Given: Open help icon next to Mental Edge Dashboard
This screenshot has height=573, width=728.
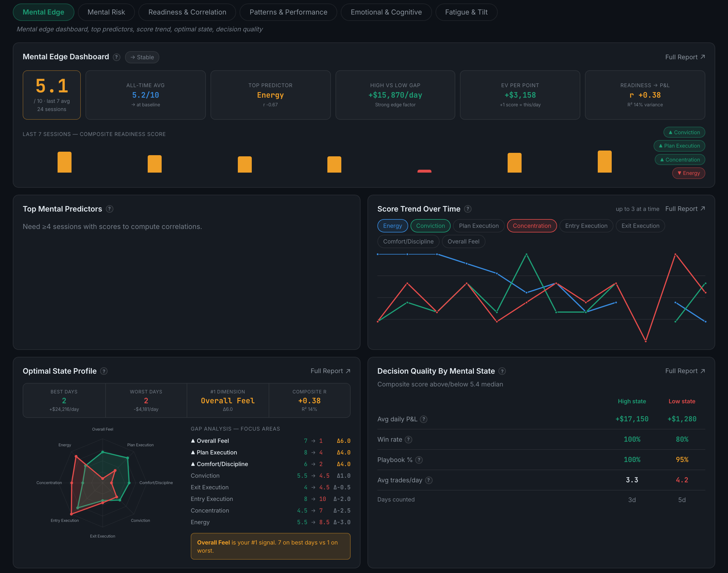Looking at the screenshot, I should (x=117, y=57).
